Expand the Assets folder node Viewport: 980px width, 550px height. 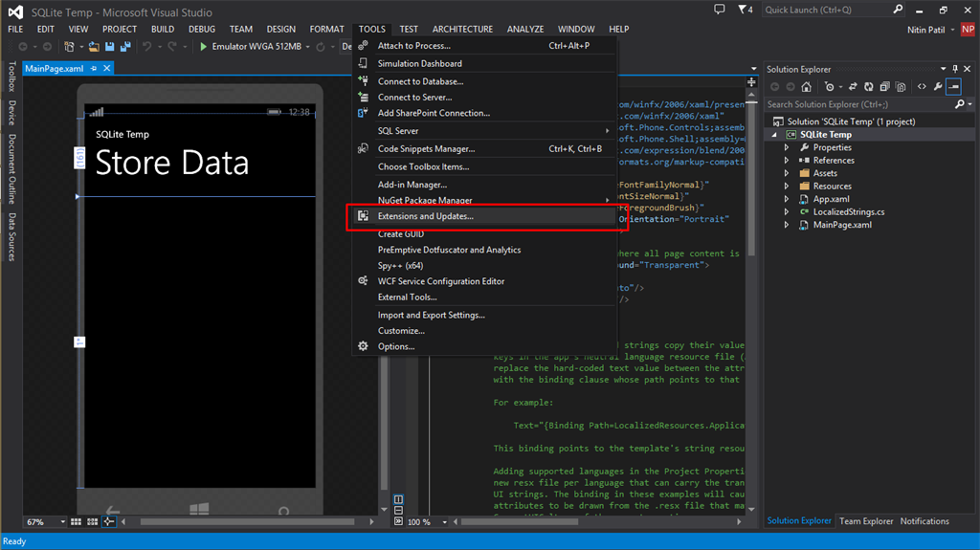point(787,173)
